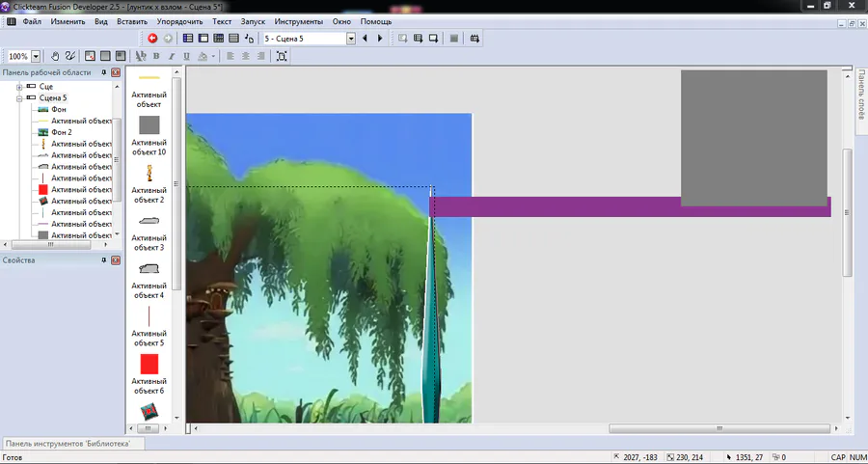Select 'Сцена 5' tree item
This screenshot has height=464, width=868.
[53, 98]
